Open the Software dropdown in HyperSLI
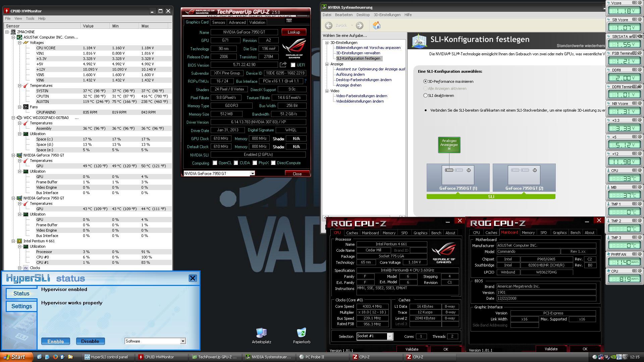Viewport: 644px width, 362px height. coord(183,341)
